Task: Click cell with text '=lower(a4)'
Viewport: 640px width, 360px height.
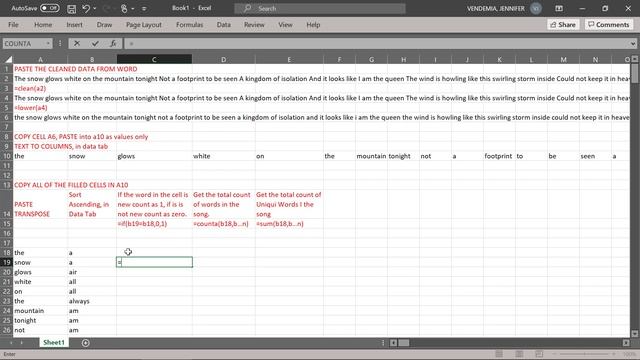Action: pos(40,108)
